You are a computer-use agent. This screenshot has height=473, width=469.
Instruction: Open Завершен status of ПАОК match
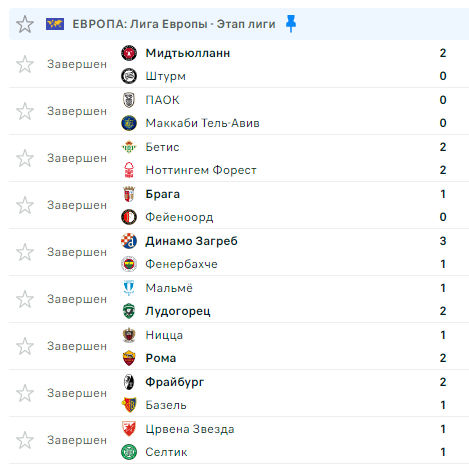[x=77, y=111]
